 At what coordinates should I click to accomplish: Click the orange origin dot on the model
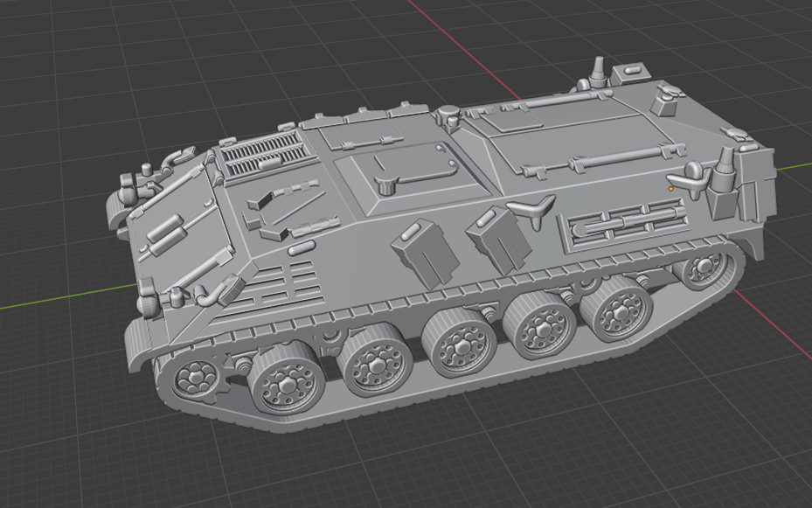coord(671,188)
